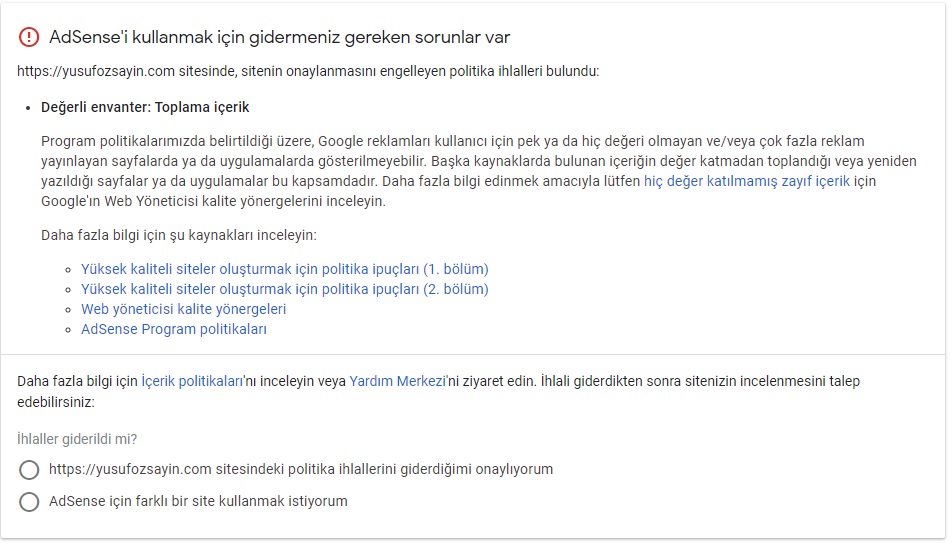Choose radio button for using a different site

29,502
